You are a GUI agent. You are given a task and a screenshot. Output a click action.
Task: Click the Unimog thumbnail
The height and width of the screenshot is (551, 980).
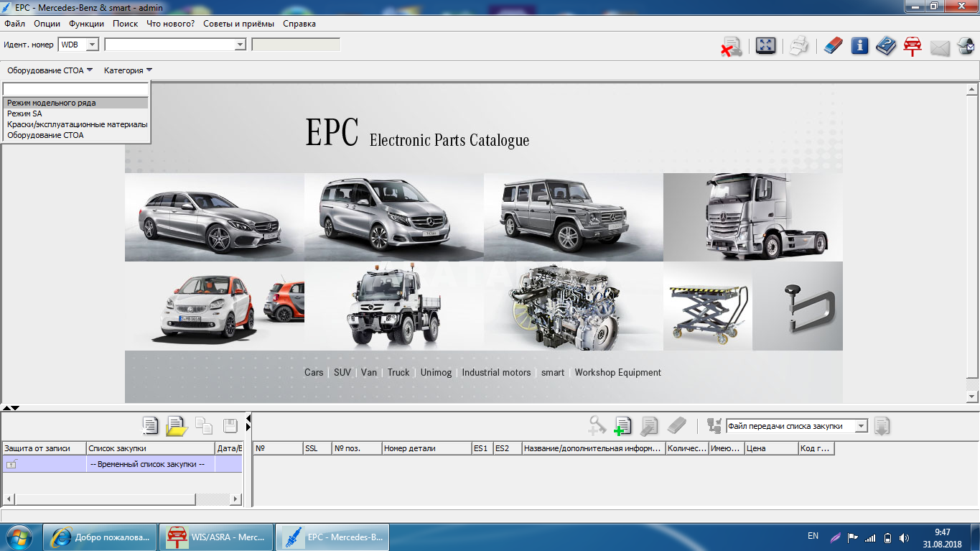pyautogui.click(x=394, y=306)
